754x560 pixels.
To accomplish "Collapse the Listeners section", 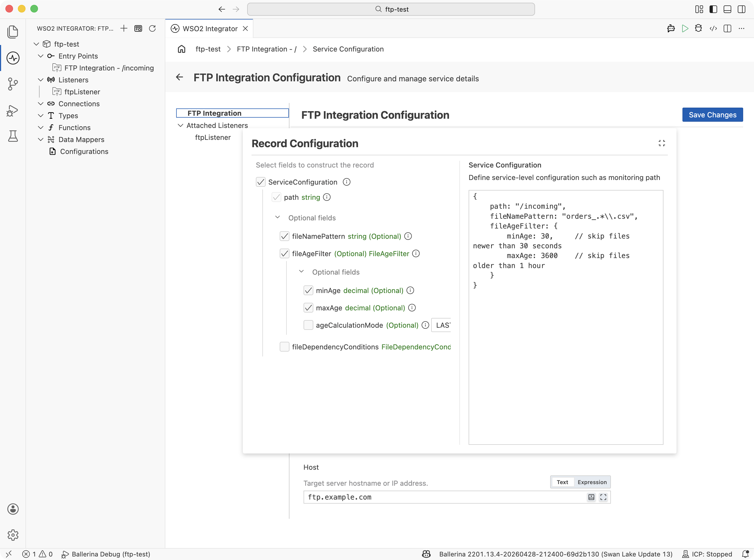I will coord(41,80).
